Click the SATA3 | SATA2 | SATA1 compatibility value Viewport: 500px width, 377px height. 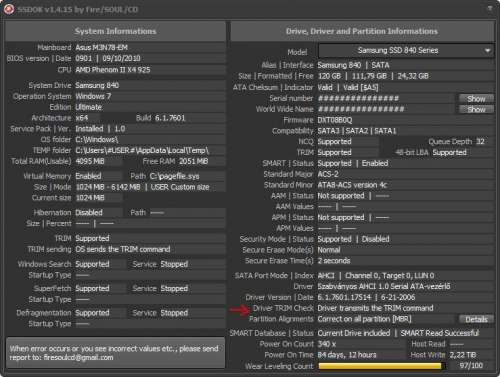click(357, 131)
